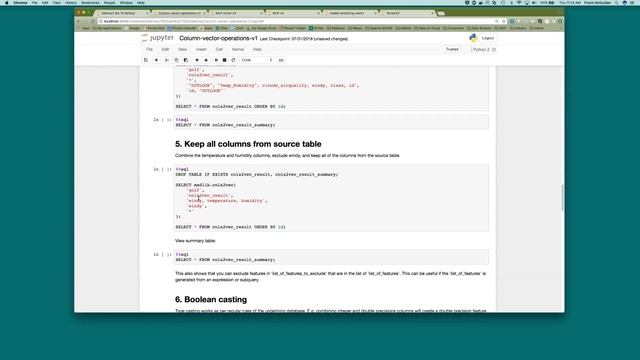Open the command palette keyboard icon
Screen dimensions: 640x360
pyautogui.click(x=281, y=60)
